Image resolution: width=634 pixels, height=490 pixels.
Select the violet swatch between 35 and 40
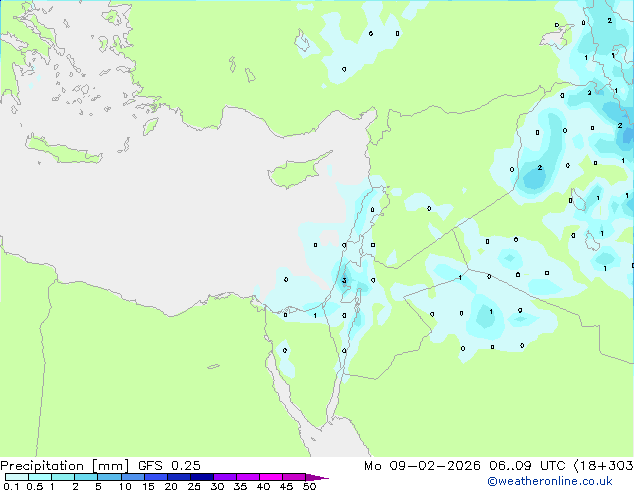click(248, 477)
